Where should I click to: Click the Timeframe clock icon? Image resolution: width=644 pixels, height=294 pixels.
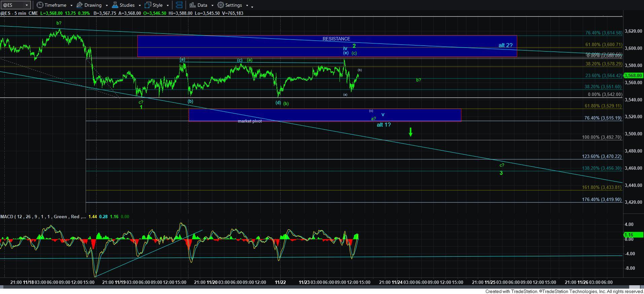pos(40,5)
